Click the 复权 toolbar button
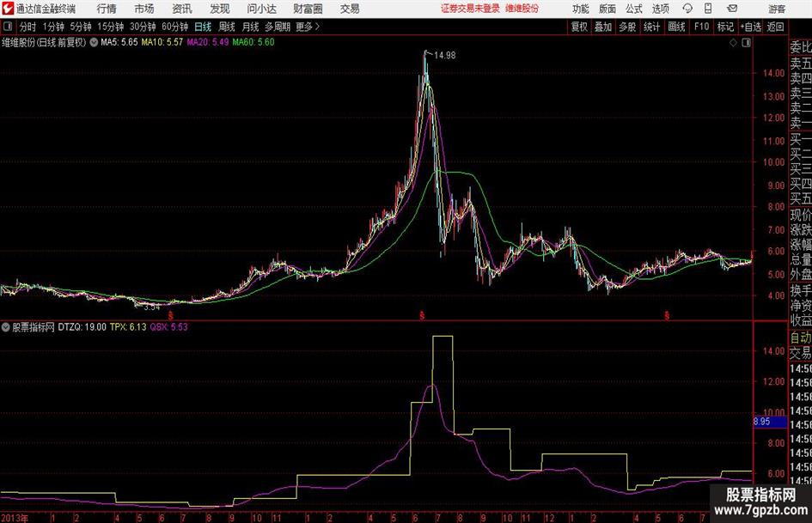The image size is (812, 523). 579,27
